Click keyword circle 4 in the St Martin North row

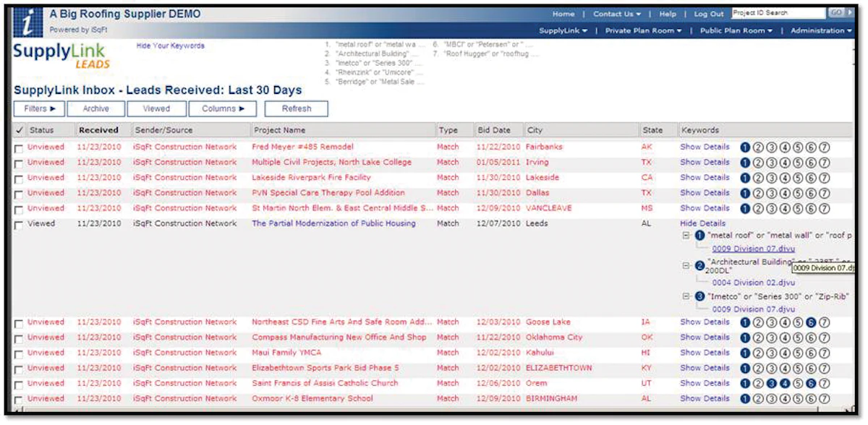point(785,208)
